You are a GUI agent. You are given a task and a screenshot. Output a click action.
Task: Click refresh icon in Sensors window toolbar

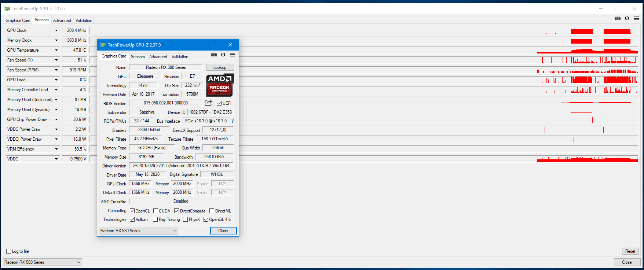point(627,18)
